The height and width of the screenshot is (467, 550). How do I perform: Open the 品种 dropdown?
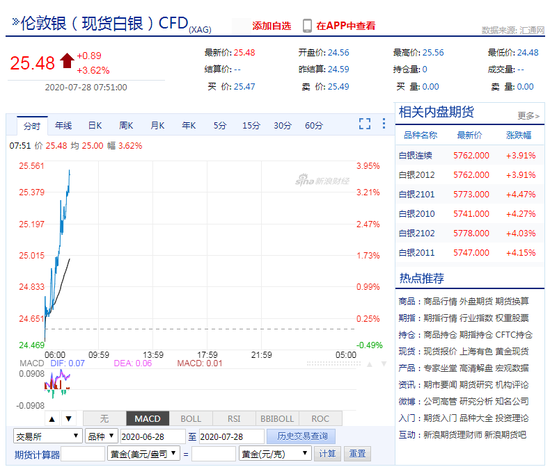[x=101, y=436]
